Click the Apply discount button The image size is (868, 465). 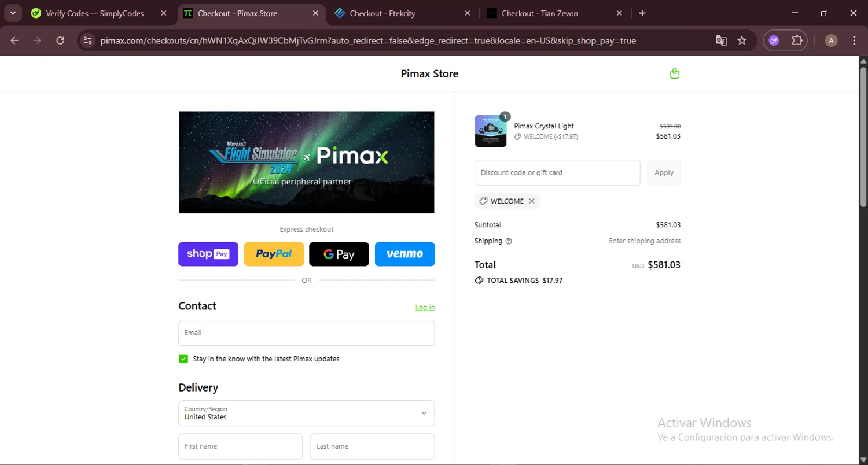(664, 173)
